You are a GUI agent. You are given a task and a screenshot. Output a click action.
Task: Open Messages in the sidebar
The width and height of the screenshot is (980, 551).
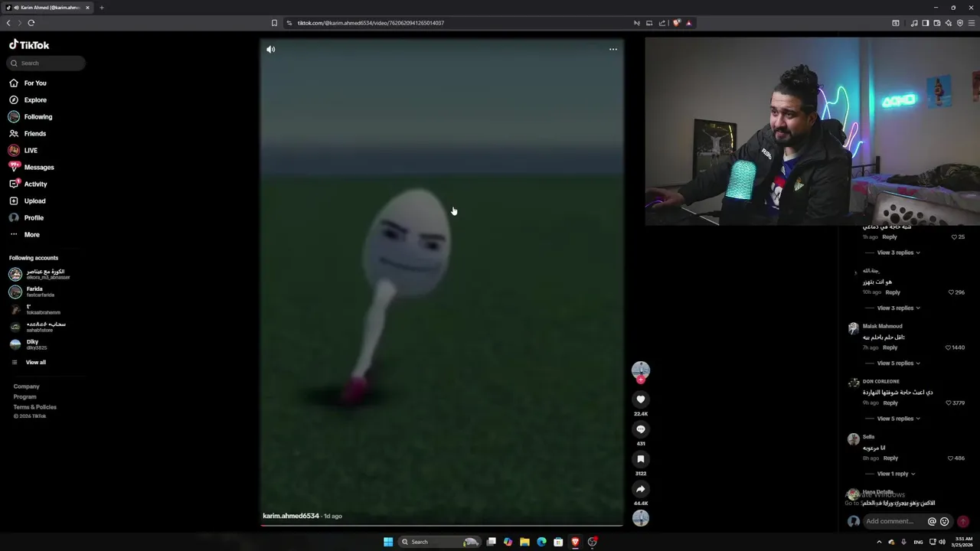(x=31, y=168)
